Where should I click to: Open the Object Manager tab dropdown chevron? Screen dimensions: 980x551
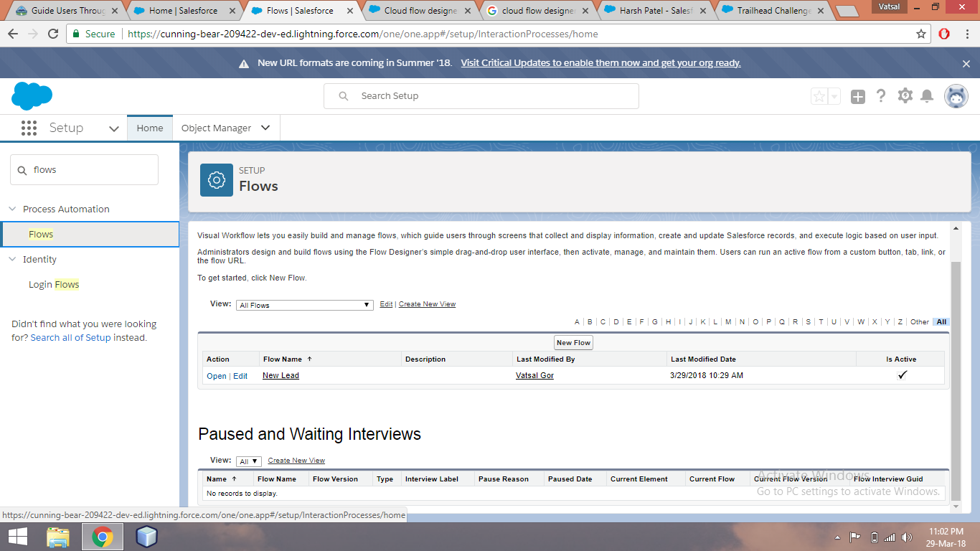[x=265, y=128]
